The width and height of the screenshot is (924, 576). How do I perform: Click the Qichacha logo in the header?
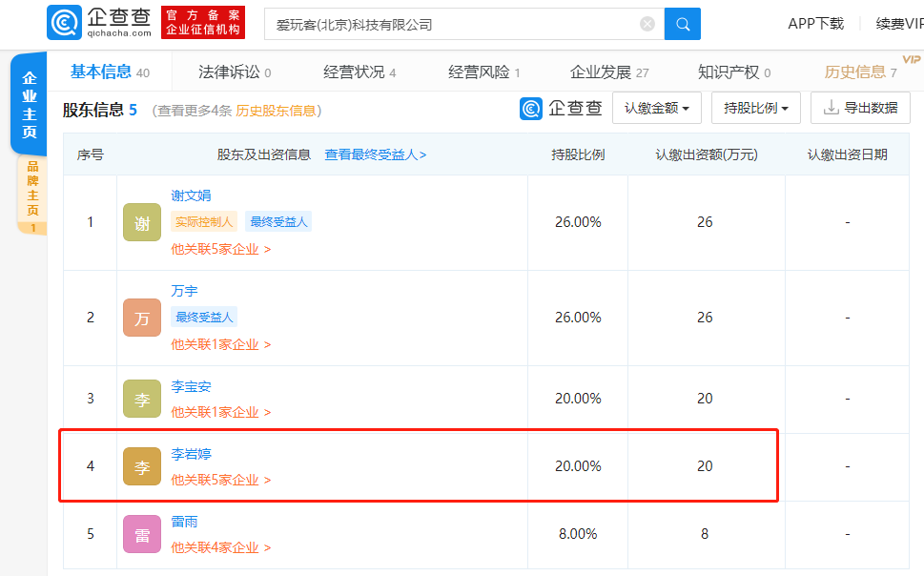(99, 23)
